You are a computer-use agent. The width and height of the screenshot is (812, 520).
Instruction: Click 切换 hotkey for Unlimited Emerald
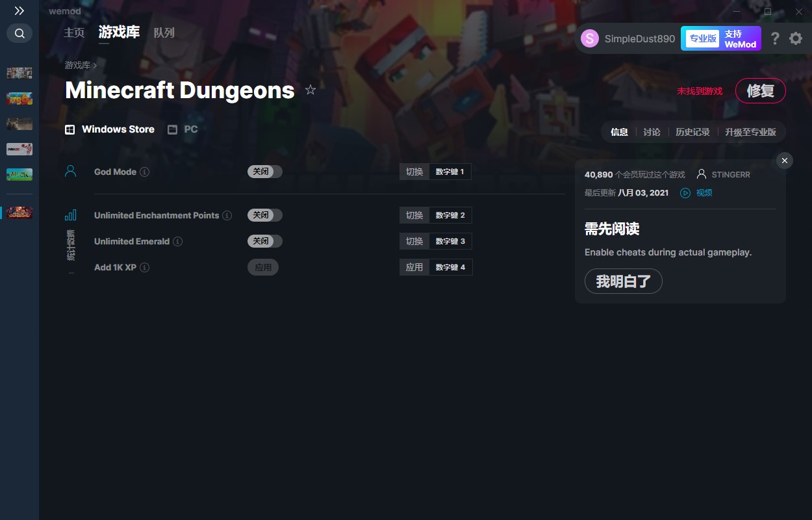click(414, 241)
